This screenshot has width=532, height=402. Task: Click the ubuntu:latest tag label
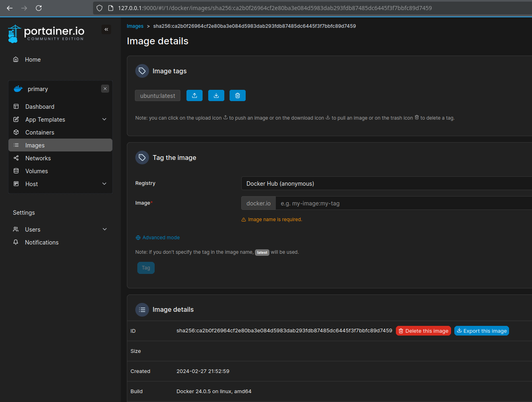click(x=157, y=95)
